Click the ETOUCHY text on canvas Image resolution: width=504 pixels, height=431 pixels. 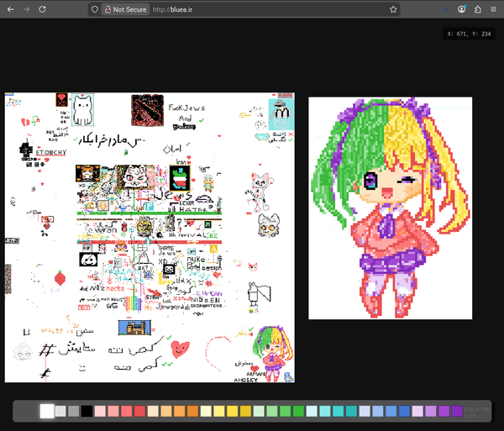click(x=50, y=152)
